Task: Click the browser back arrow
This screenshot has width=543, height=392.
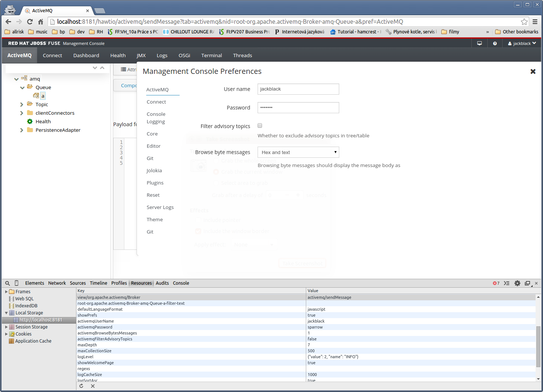Action: coord(9,22)
